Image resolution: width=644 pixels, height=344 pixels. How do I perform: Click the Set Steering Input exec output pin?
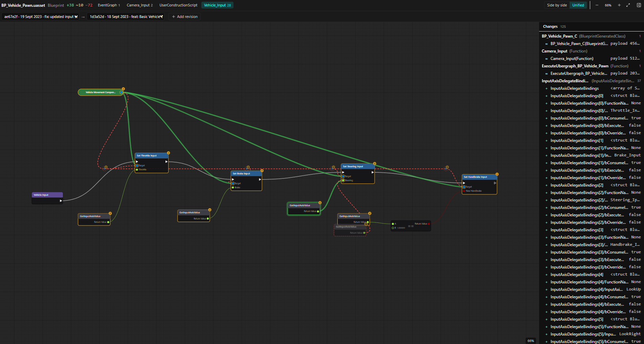373,172
